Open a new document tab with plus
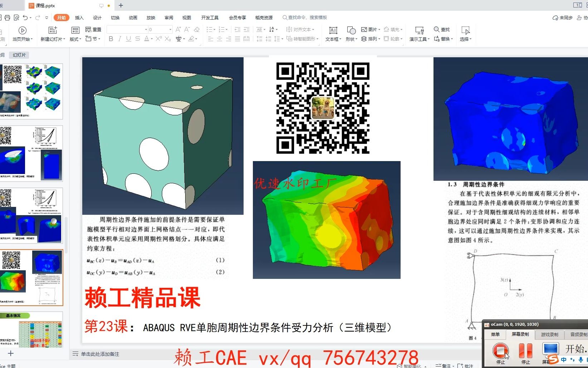The image size is (588, 368). 121,5
